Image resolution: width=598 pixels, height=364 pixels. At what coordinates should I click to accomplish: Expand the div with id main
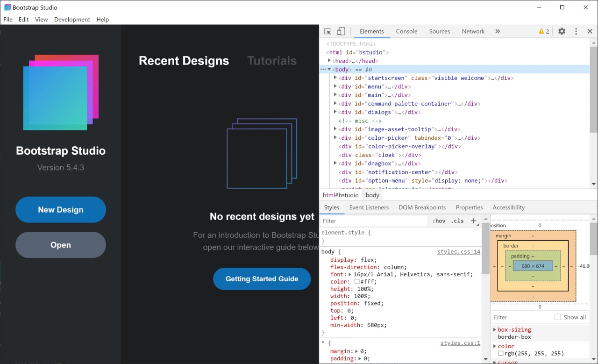coord(335,95)
